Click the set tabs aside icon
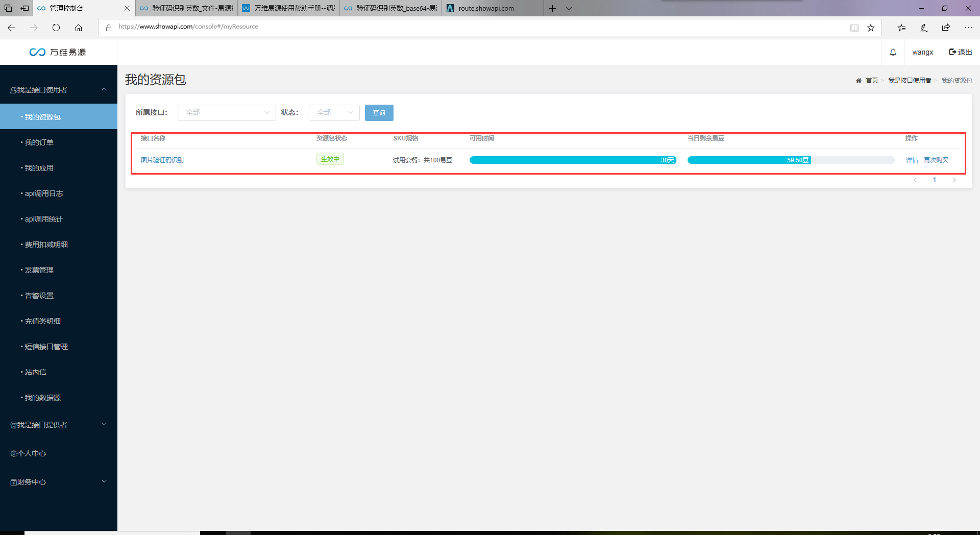980x535 pixels. [x=24, y=8]
